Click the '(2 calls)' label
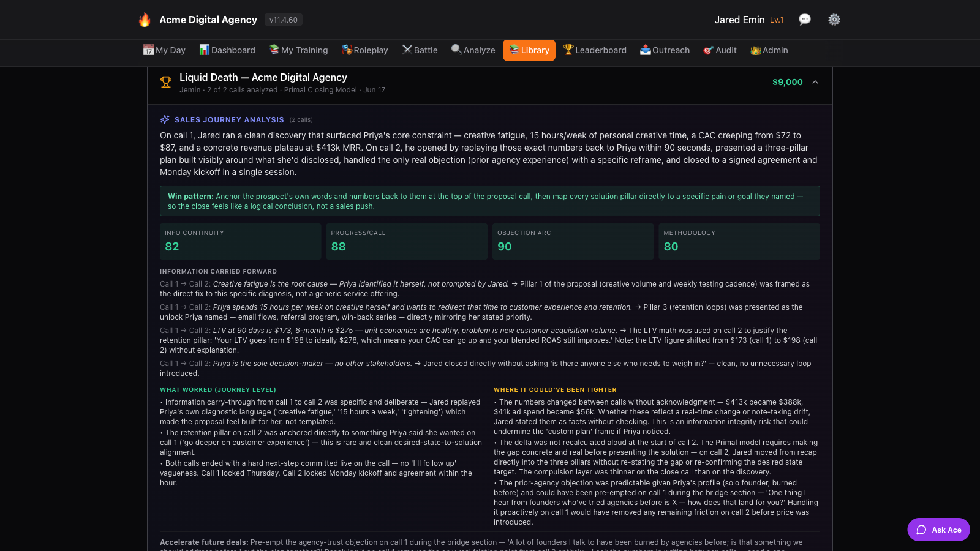 click(x=301, y=119)
